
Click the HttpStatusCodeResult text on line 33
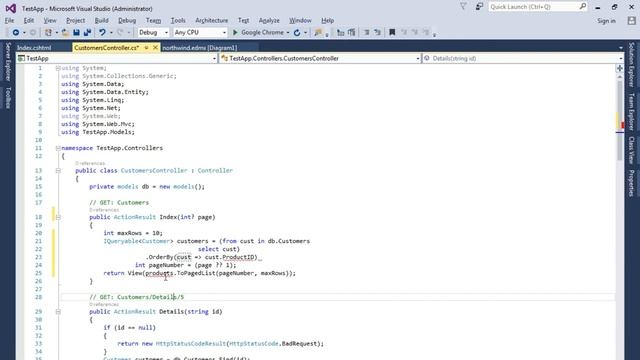click(191, 344)
